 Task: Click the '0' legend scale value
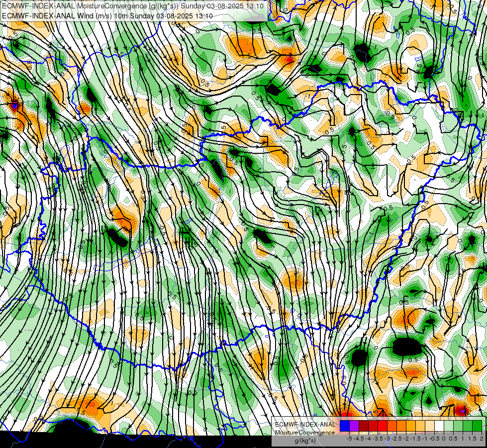[x=444, y=439]
